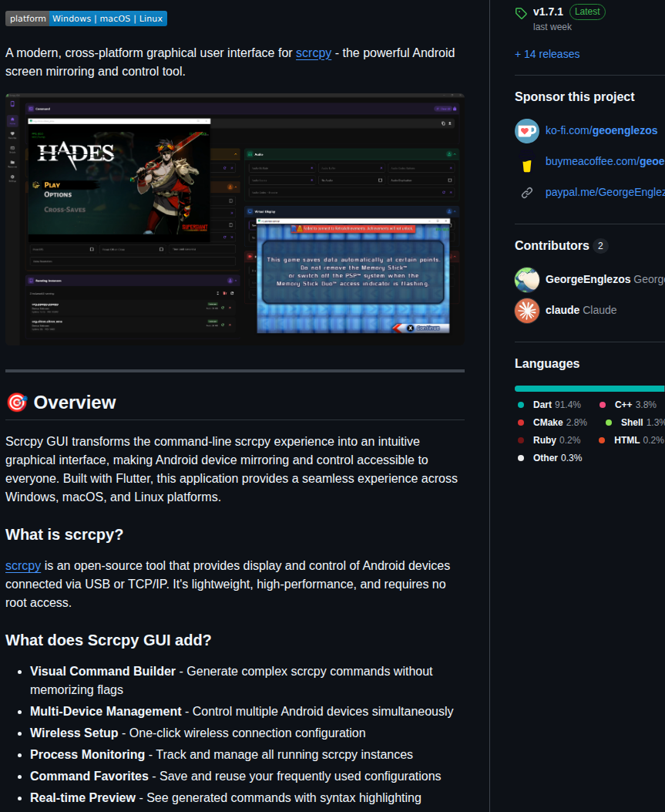665x812 pixels.
Task: Click the What does Scrcpy GUI add? heading
Action: click(108, 640)
